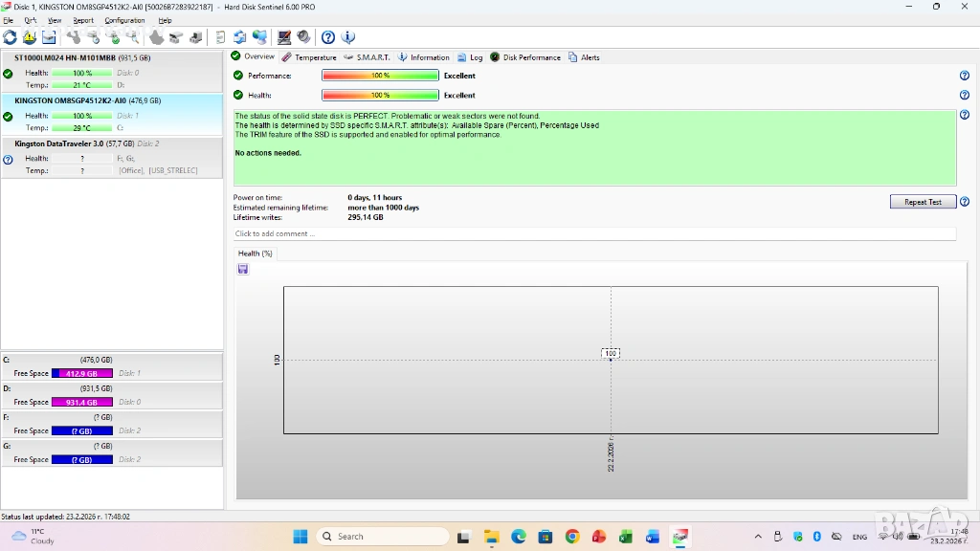Screen dimensions: 980x551
Task: Switch to the Temperature tab
Action: click(309, 57)
